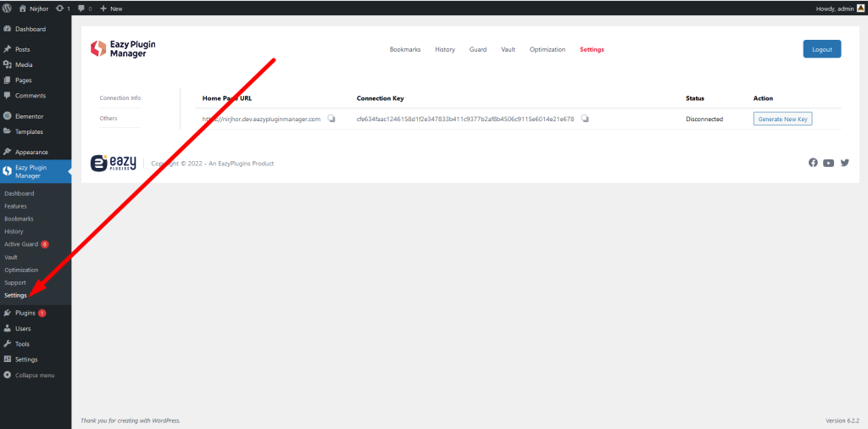Open the Twitter footer icon
The image size is (868, 429).
pos(845,163)
